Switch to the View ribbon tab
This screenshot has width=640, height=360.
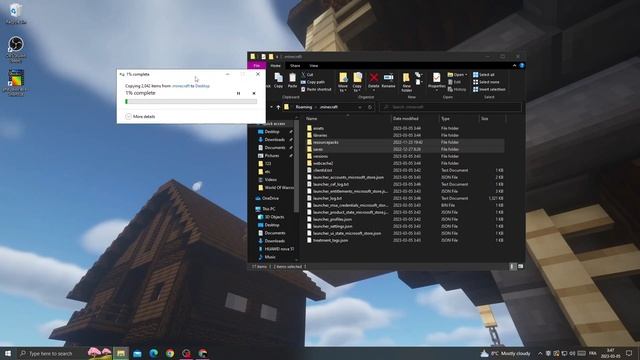[313, 65]
